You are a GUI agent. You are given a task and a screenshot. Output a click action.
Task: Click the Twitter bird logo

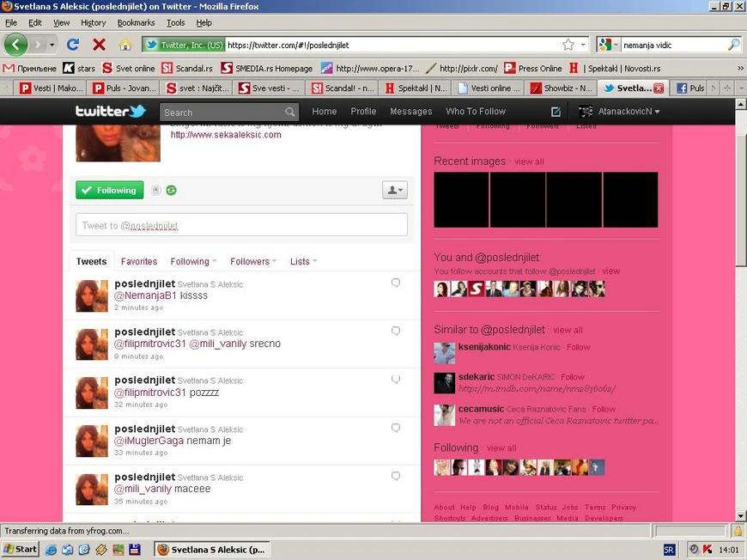point(110,112)
